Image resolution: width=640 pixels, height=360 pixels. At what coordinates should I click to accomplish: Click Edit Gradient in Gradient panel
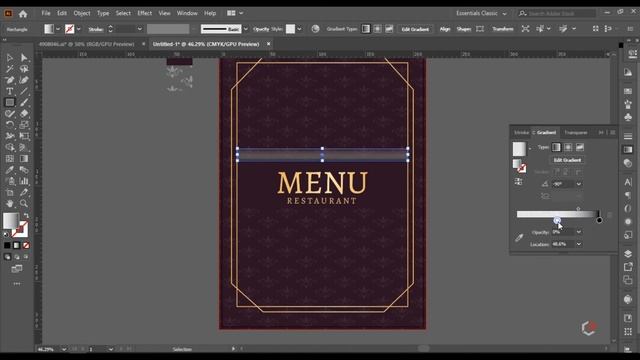[567, 160]
